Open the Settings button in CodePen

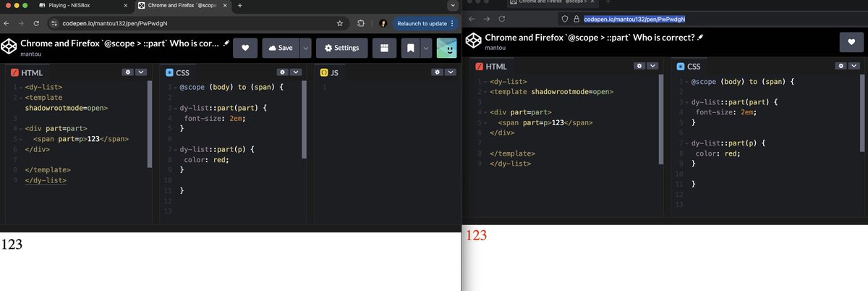pyautogui.click(x=341, y=48)
